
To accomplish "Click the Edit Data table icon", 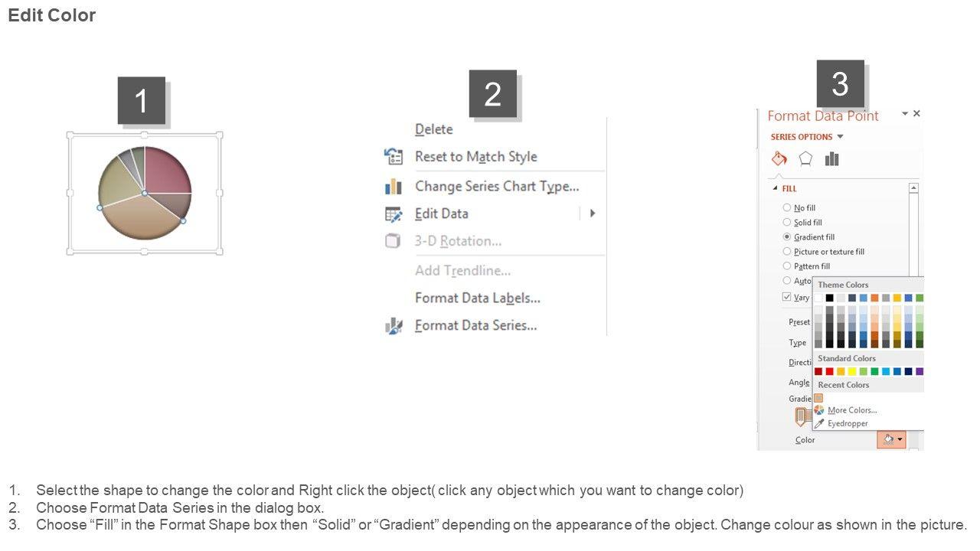I will tap(394, 214).
